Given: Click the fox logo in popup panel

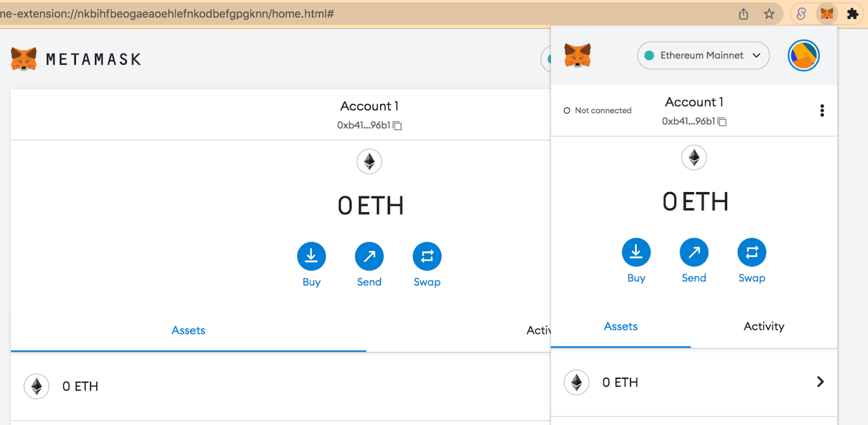Looking at the screenshot, I should click(577, 55).
